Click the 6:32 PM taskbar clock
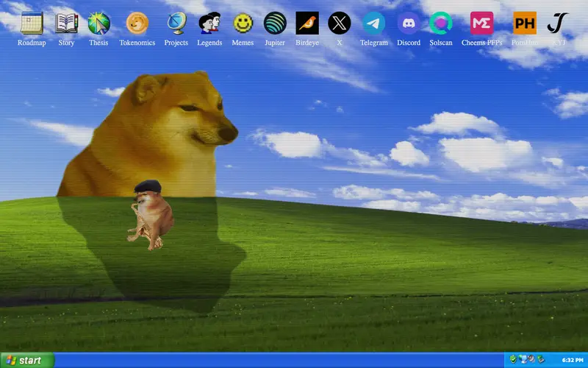The height and width of the screenshot is (368, 588). tap(573, 360)
